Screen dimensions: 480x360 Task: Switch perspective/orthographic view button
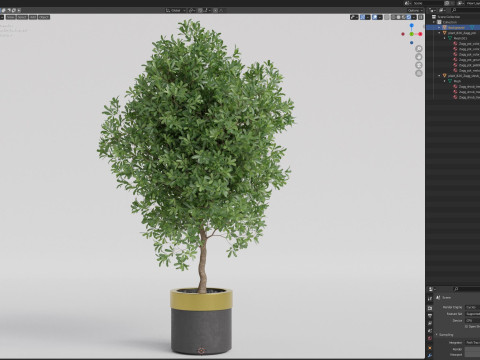(x=419, y=73)
